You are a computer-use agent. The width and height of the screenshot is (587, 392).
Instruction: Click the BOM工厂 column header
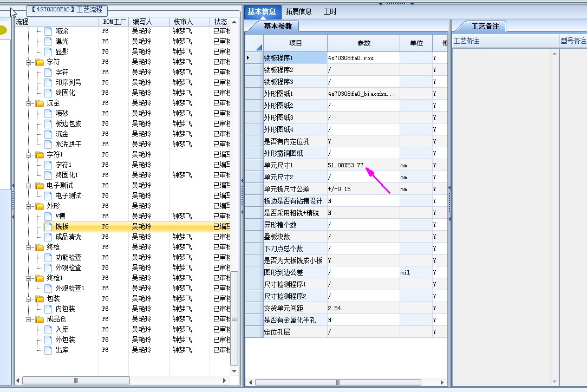coord(114,22)
